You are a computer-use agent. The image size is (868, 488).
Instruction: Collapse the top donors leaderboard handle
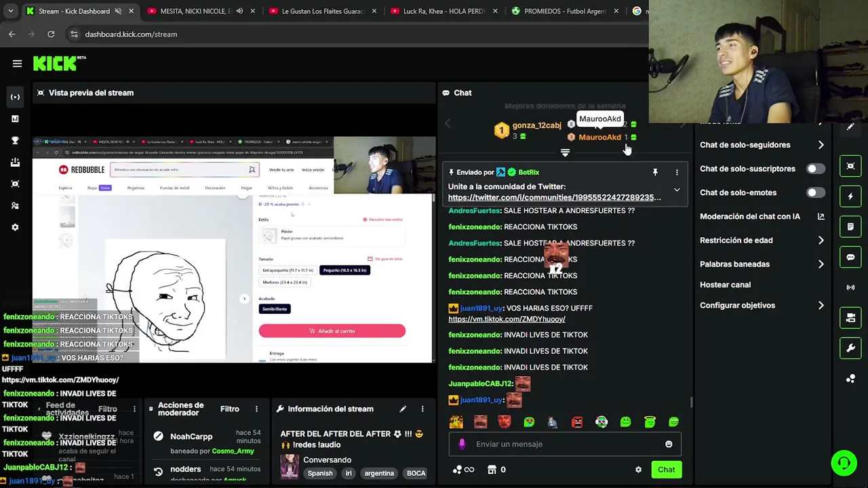565,152
